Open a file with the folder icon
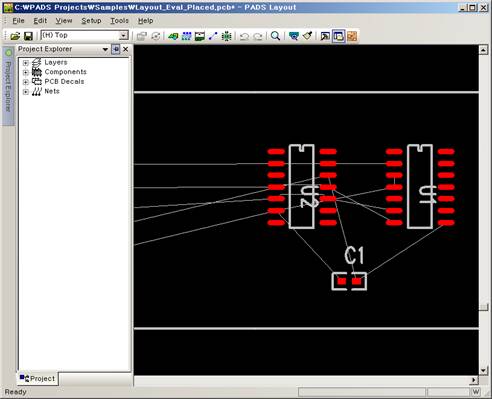Viewport: 492px width, 399px height. click(x=15, y=36)
